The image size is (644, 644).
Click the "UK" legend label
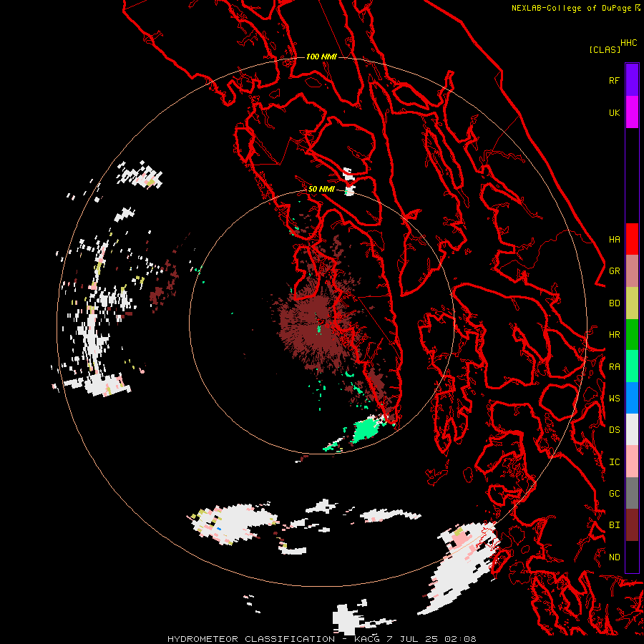click(615, 112)
